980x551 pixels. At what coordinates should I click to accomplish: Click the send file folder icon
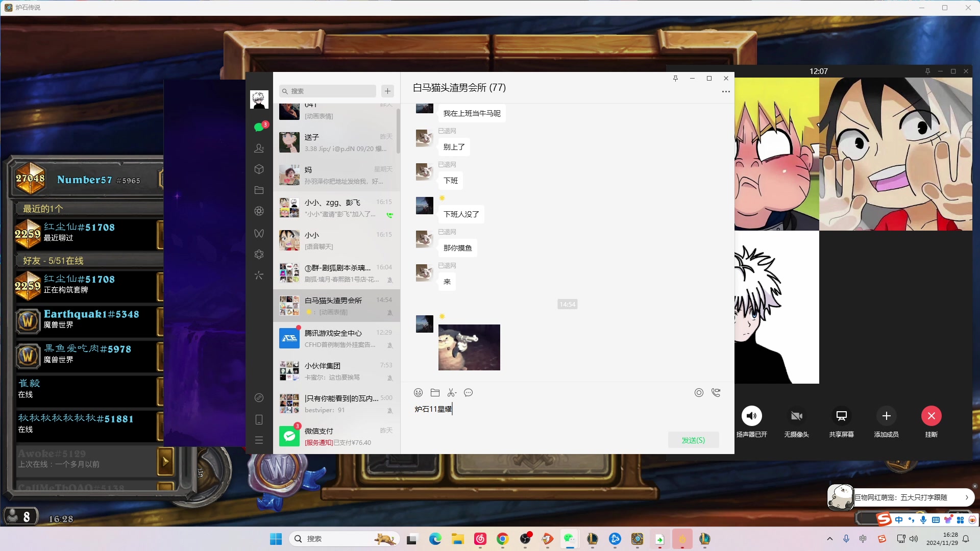435,392
